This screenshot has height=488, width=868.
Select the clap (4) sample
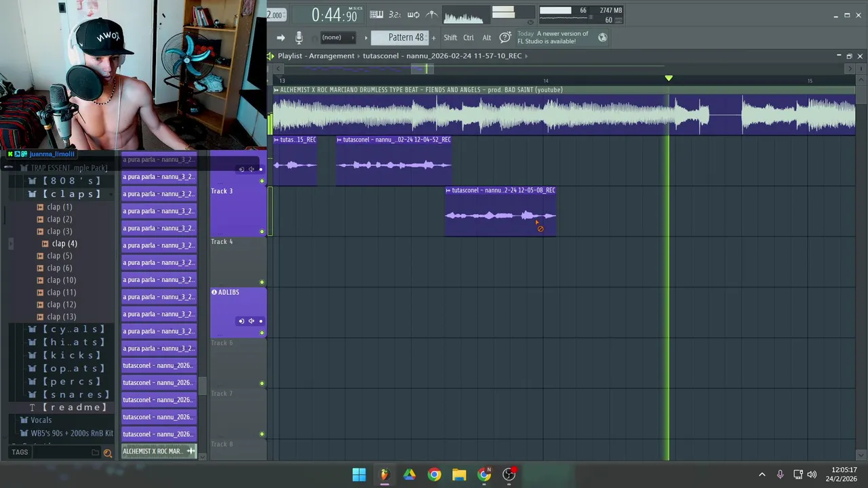tap(64, 243)
